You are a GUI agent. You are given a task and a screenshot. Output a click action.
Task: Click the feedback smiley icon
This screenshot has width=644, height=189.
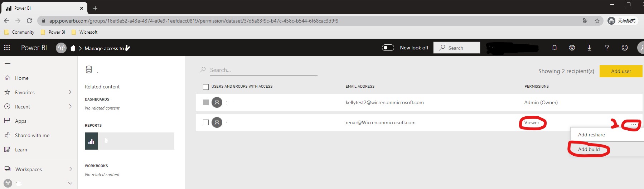[624, 48]
